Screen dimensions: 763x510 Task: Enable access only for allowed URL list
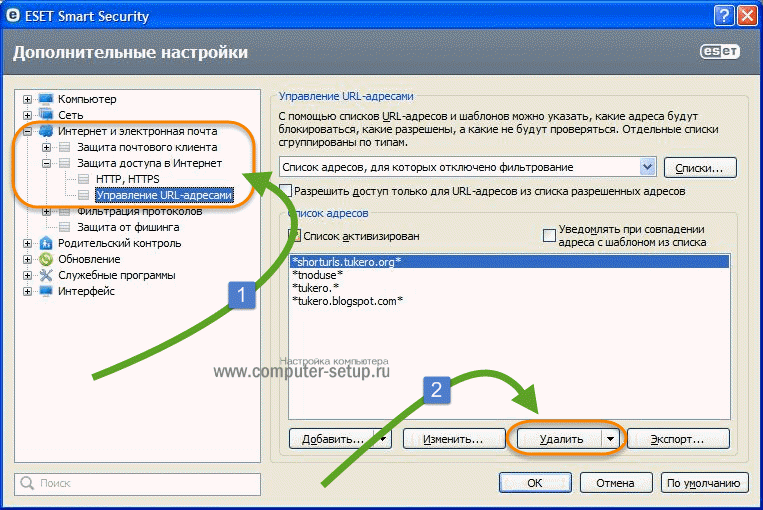click(x=286, y=191)
